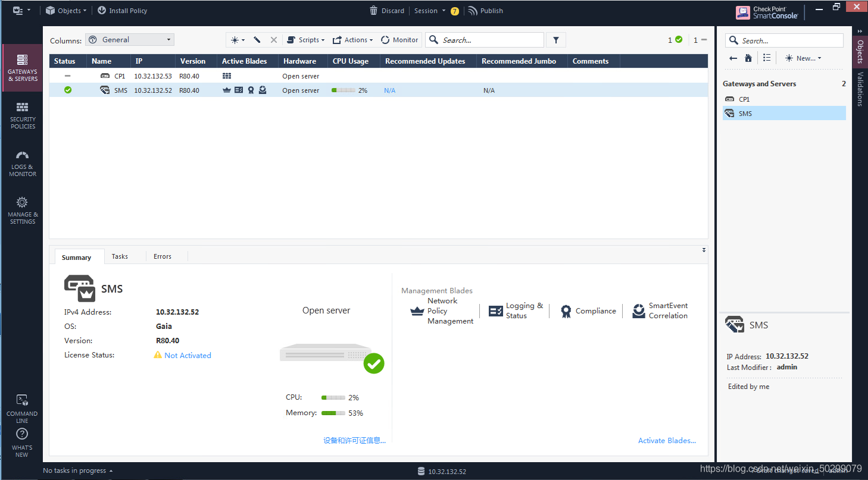The width and height of the screenshot is (868, 480).
Task: Toggle the connected gateways status filter
Action: (x=675, y=40)
